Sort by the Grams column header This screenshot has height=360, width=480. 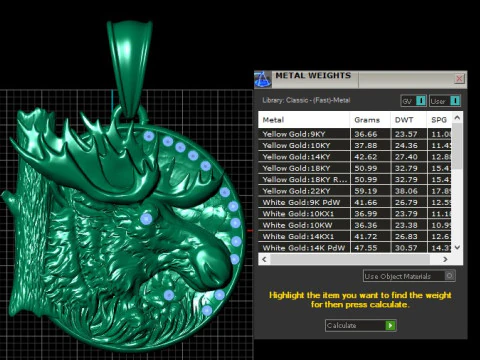(x=370, y=120)
